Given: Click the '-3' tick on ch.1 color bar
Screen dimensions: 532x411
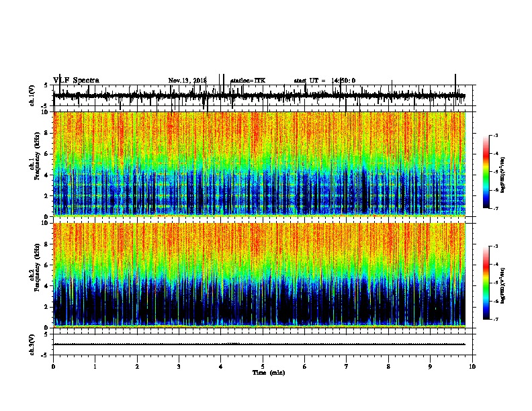Looking at the screenshot, I should (496, 135).
